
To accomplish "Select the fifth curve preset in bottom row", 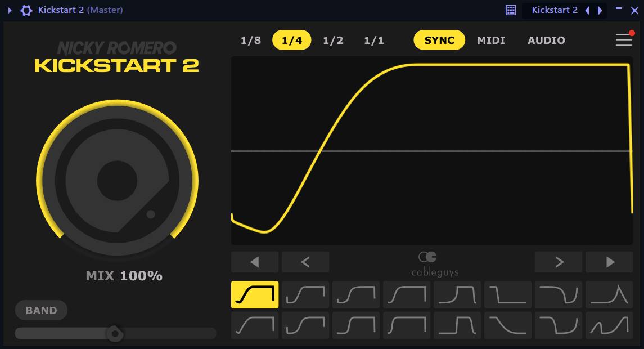I will click(457, 325).
